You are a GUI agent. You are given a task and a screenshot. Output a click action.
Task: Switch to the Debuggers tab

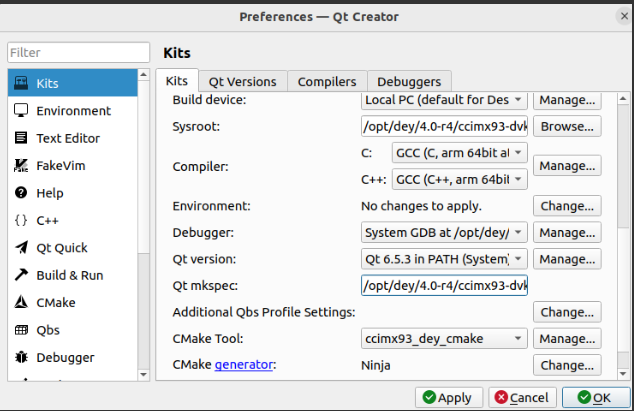[409, 82]
